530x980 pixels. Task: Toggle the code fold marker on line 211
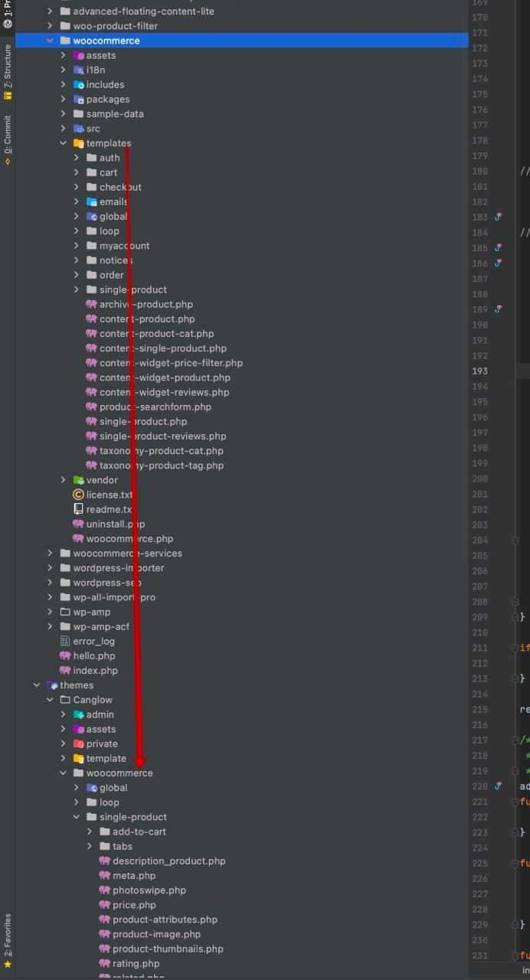[x=515, y=648]
